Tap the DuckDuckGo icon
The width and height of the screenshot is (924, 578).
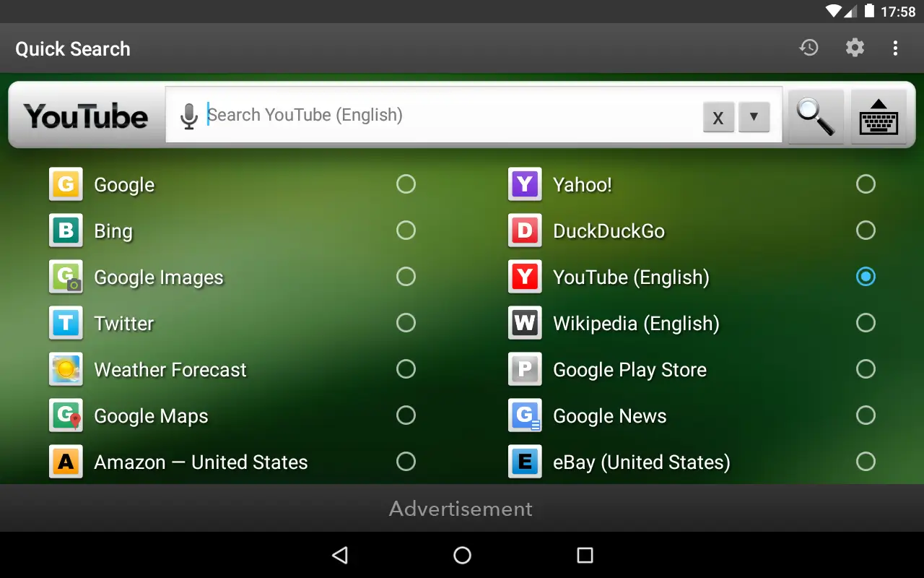525,230
